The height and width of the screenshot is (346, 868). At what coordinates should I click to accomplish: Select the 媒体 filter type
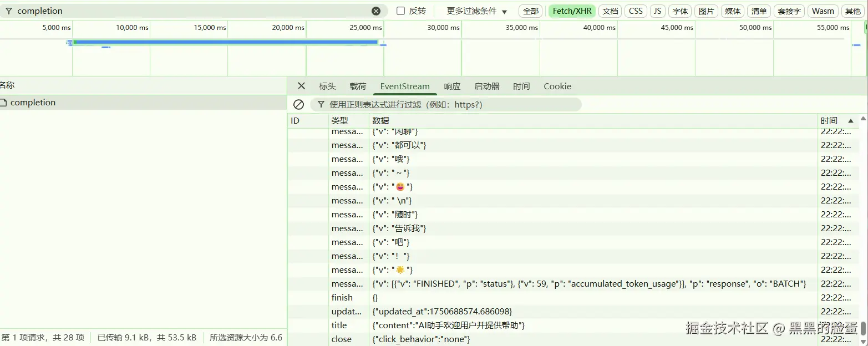733,11
